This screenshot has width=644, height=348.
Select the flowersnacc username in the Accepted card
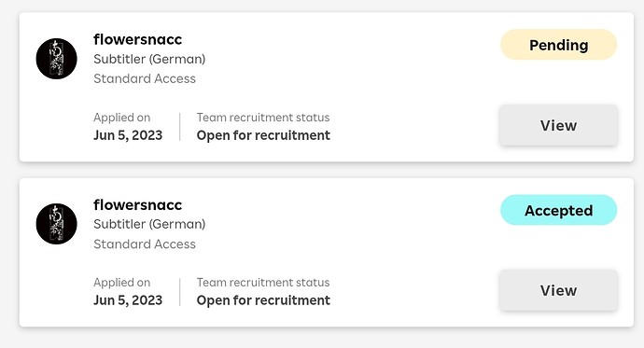point(137,204)
